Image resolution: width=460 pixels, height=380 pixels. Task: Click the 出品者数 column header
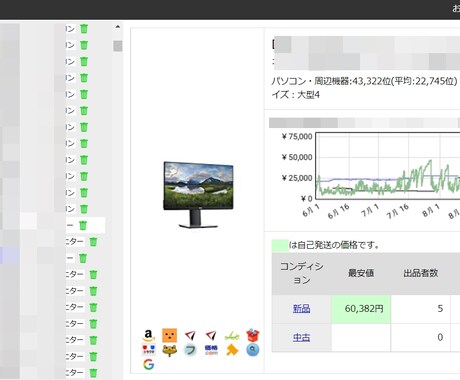pyautogui.click(x=421, y=273)
